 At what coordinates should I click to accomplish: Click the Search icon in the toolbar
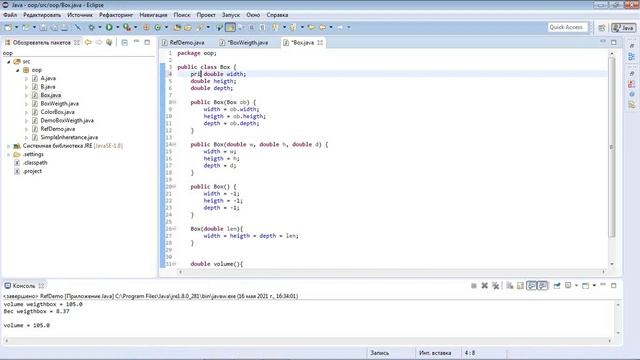tap(200, 27)
